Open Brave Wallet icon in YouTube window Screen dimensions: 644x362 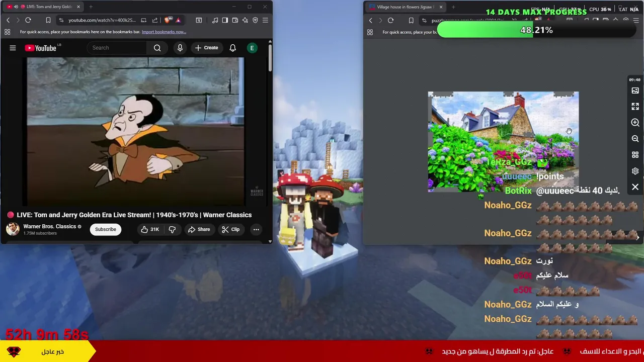(235, 20)
